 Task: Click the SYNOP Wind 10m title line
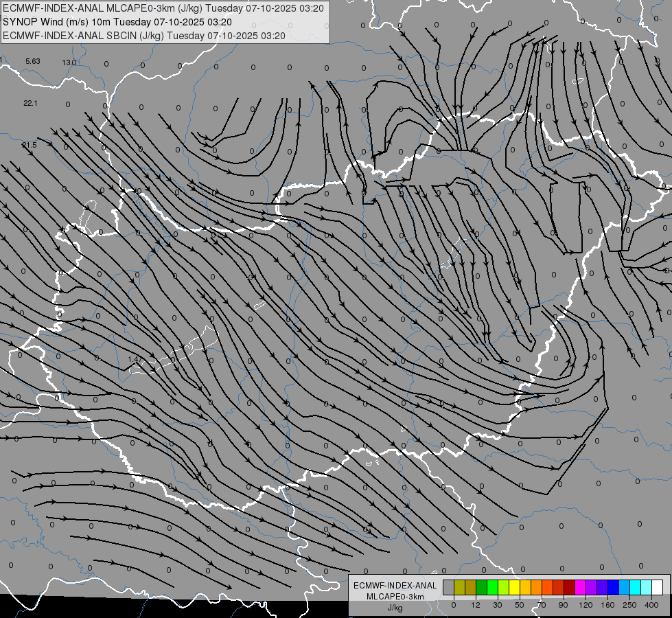pyautogui.click(x=117, y=22)
